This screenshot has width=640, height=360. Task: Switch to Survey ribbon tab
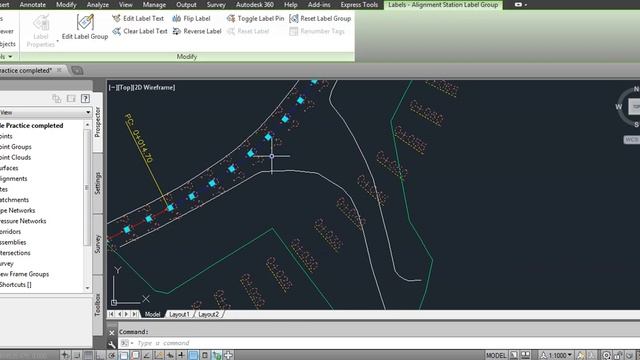coord(216,4)
